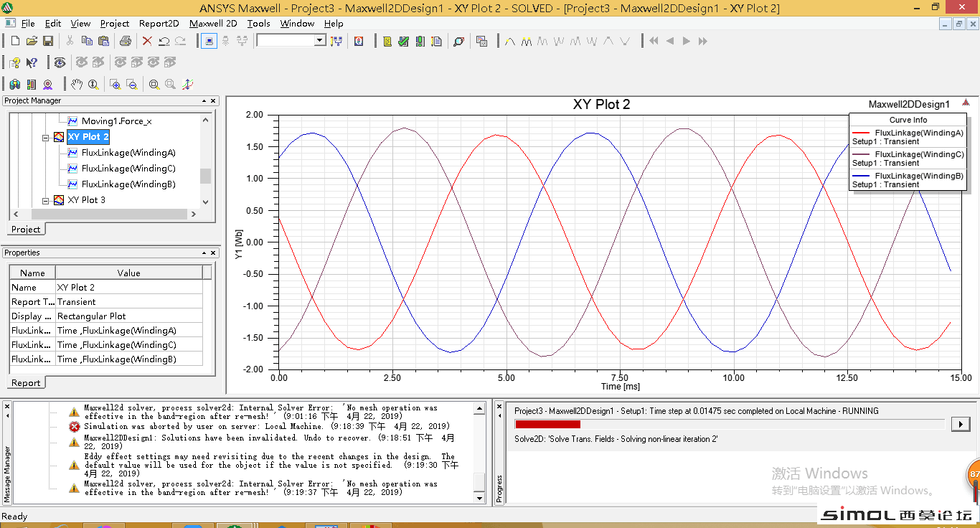Open the colored bars chart icon
Viewport: 980px width, 528px height.
(x=32, y=84)
